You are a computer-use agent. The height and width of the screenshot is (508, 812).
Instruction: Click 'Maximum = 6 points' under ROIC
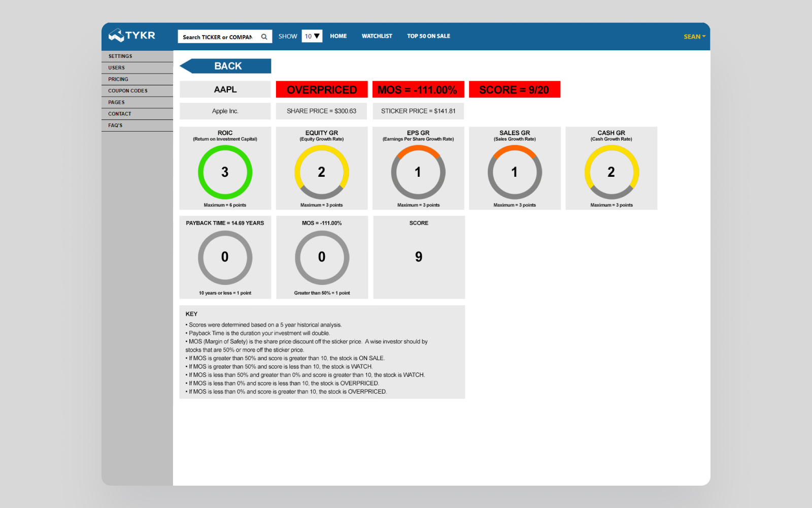(x=225, y=205)
